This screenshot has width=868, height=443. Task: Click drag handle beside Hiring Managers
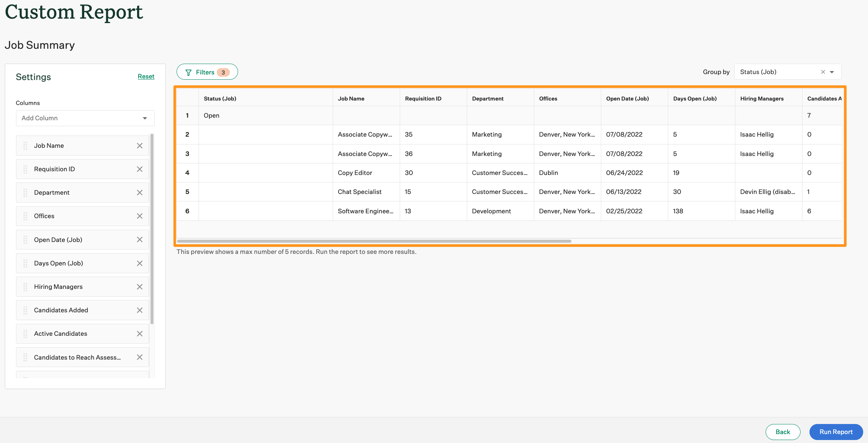[25, 287]
